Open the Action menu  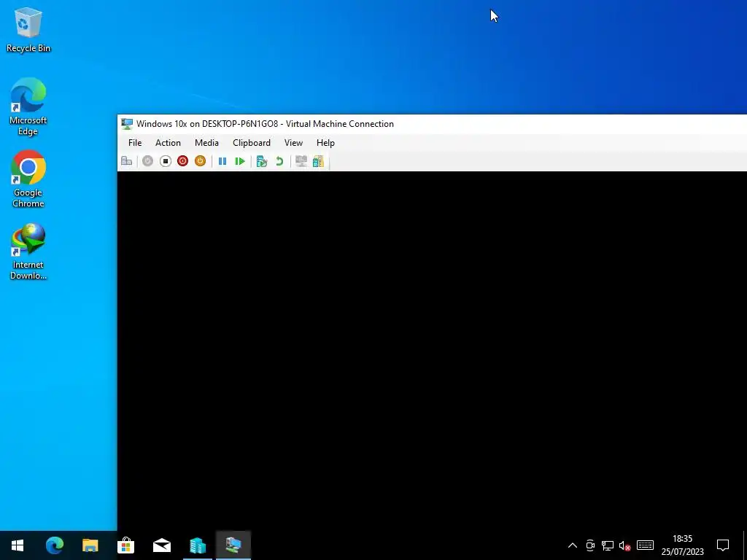tap(169, 143)
